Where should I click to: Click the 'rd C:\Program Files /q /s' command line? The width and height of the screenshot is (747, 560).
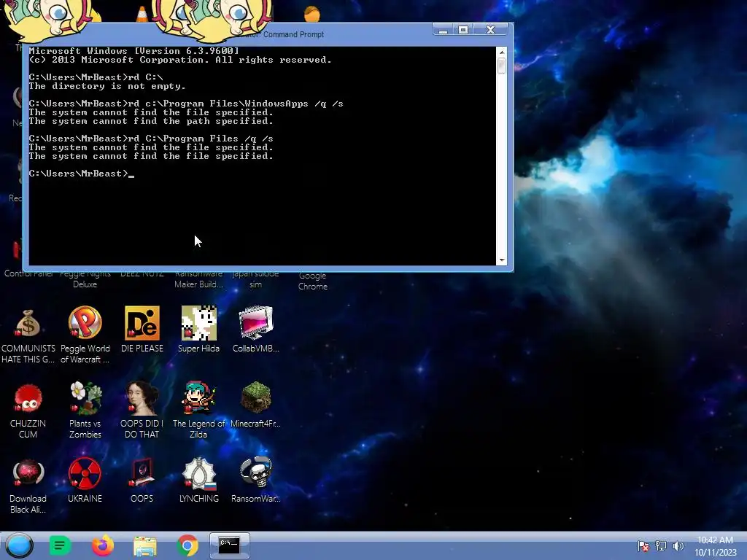151,139
